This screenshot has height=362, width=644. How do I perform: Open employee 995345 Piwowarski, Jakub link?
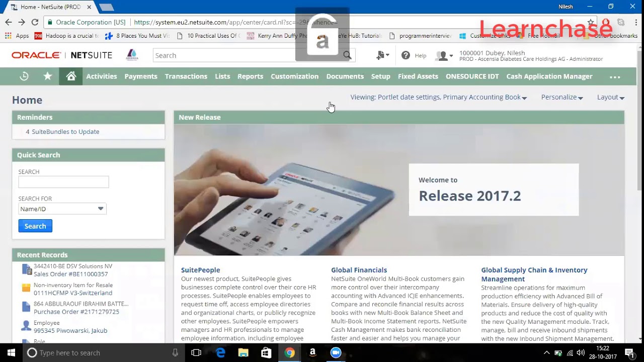coord(70,330)
